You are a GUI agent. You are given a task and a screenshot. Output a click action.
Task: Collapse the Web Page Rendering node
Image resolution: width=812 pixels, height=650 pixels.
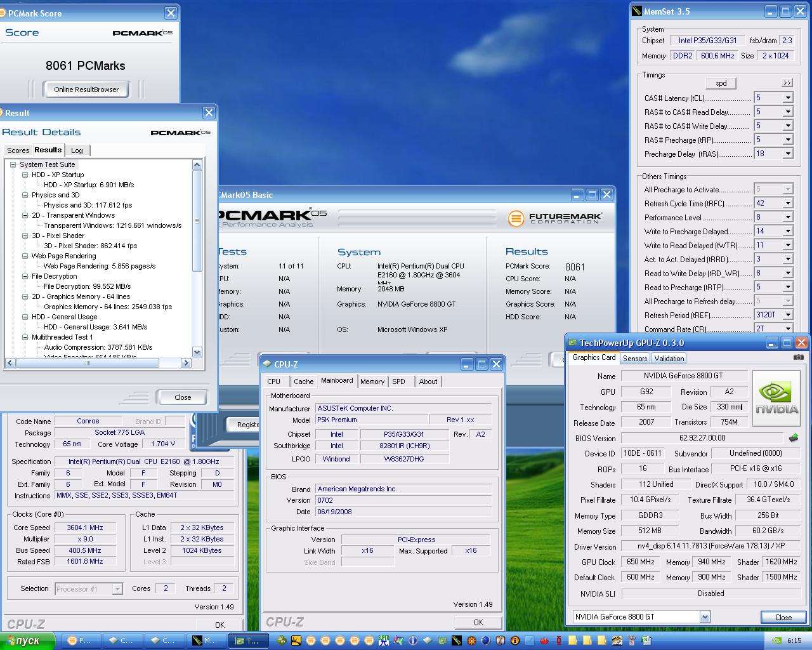25,256
